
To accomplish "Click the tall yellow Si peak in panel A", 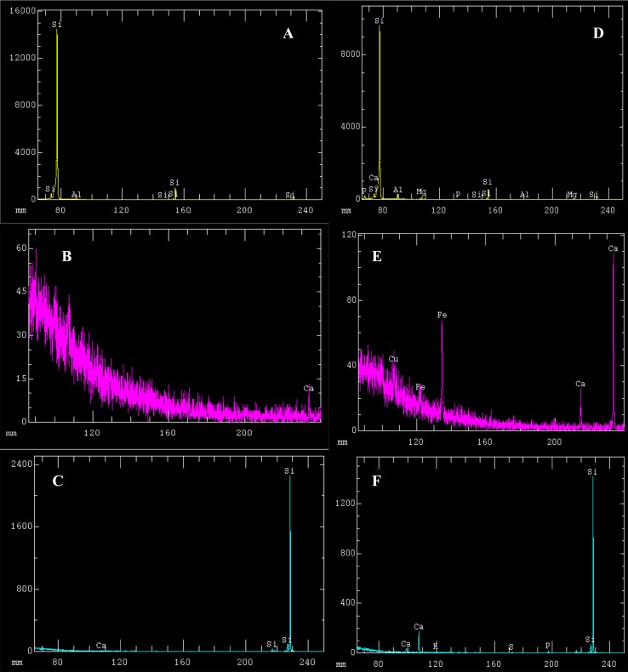I will click(x=57, y=116).
